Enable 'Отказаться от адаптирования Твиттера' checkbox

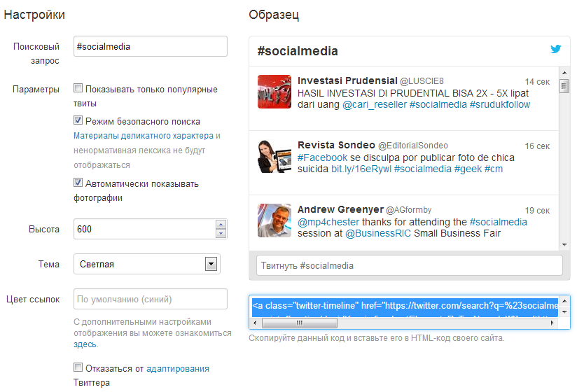pyautogui.click(x=78, y=367)
